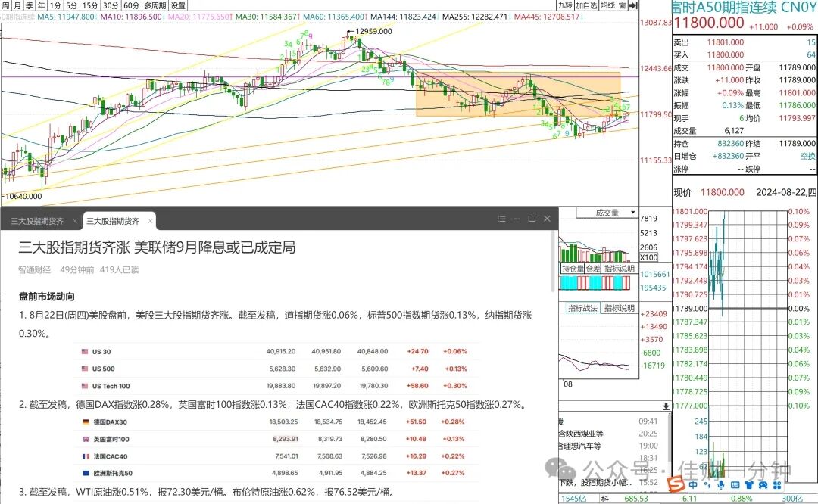Select the 1分 minute chart period
This screenshot has width=818, height=504.
pyautogui.click(x=55, y=5)
